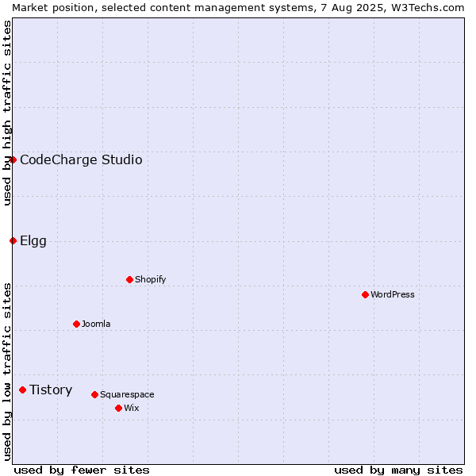
Task: Click the WordPress red data point
Action: pos(365,294)
